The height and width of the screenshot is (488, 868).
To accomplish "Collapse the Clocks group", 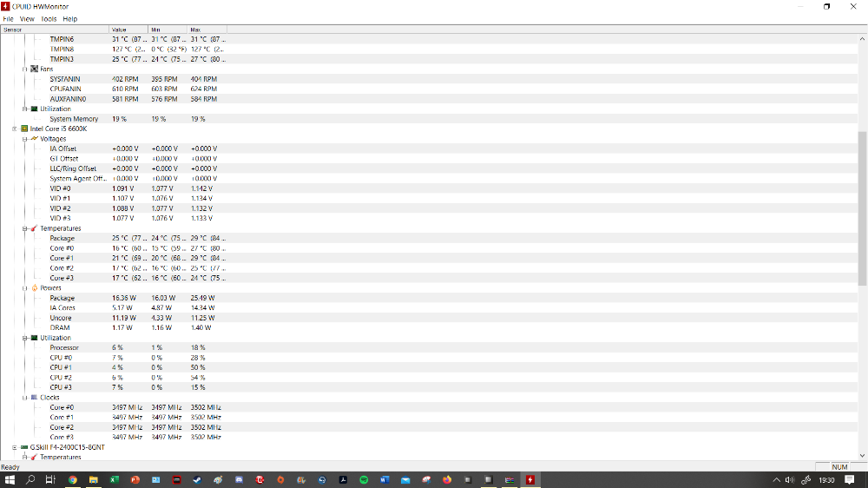I will (25, 398).
